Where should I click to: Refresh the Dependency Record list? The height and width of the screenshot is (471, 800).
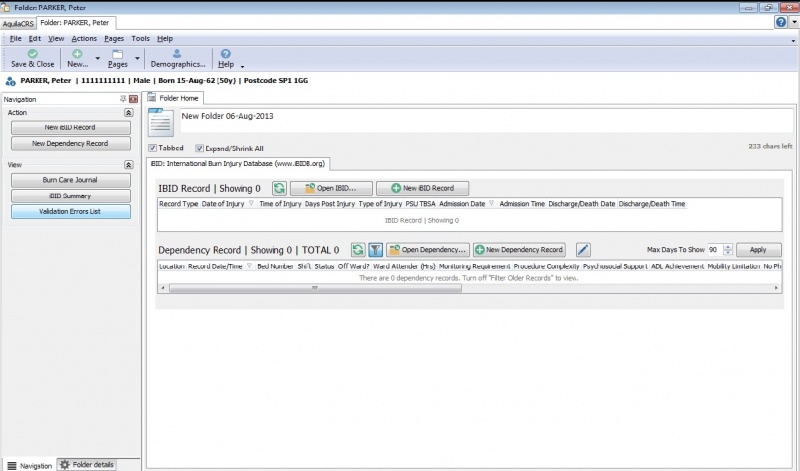pyautogui.click(x=358, y=250)
